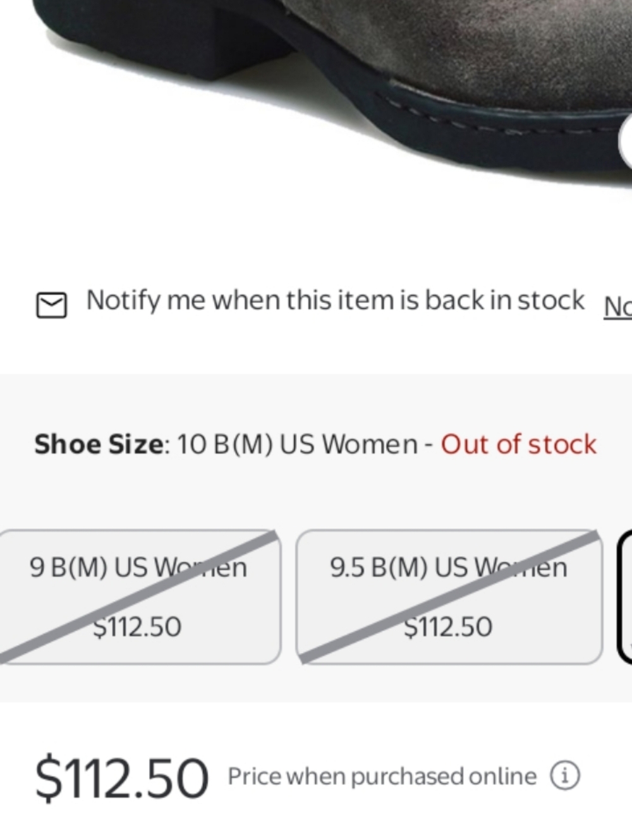This screenshot has width=632, height=840.
Task: Open the underlined link after notify text
Action: pyautogui.click(x=617, y=307)
